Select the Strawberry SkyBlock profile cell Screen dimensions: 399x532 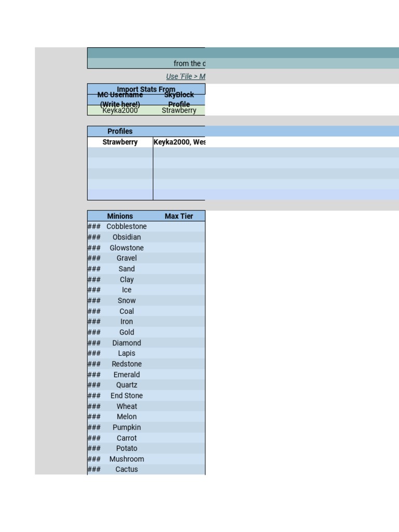point(179,110)
